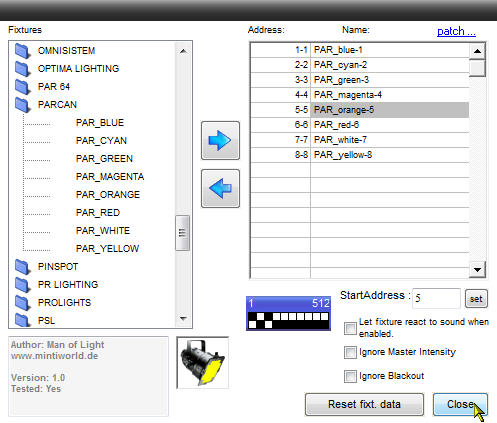Click the Reset fixt. data button

364,404
